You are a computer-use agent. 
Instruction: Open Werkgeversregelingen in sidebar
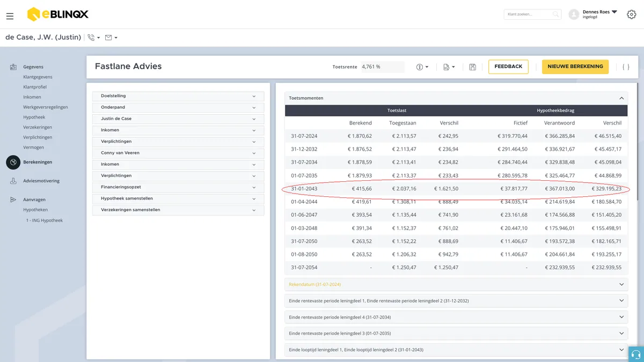click(x=46, y=107)
